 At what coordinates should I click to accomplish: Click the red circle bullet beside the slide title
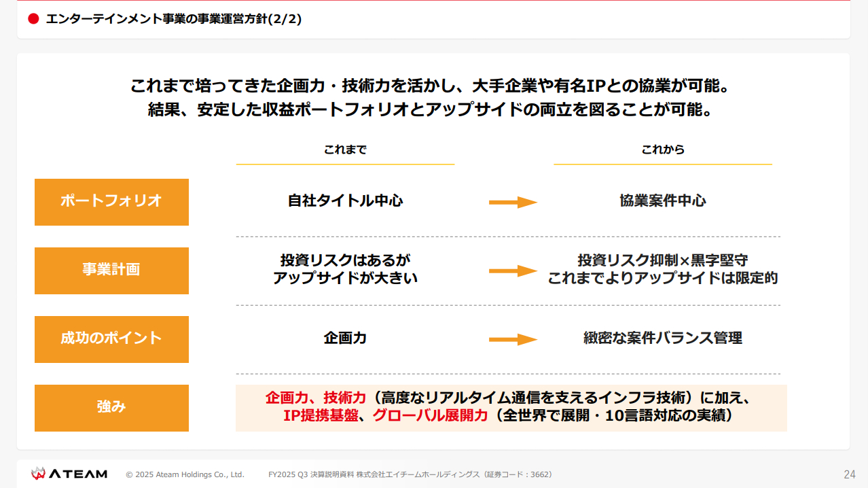pos(33,19)
